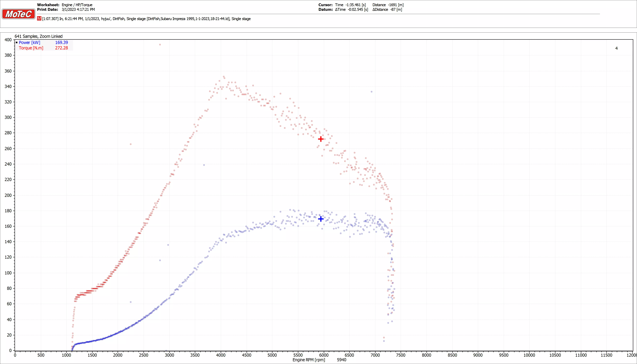
Task: Click the red torque cursor crosshair
Action: (321, 139)
